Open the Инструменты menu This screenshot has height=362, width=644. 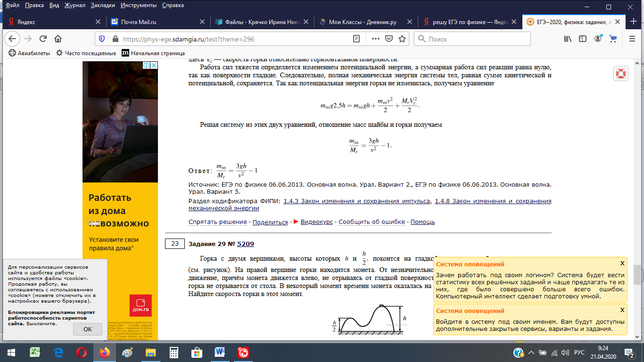(139, 6)
